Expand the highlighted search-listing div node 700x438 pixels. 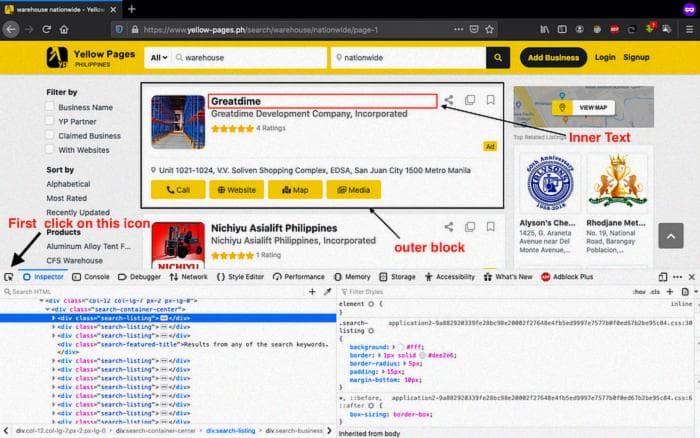(54, 318)
